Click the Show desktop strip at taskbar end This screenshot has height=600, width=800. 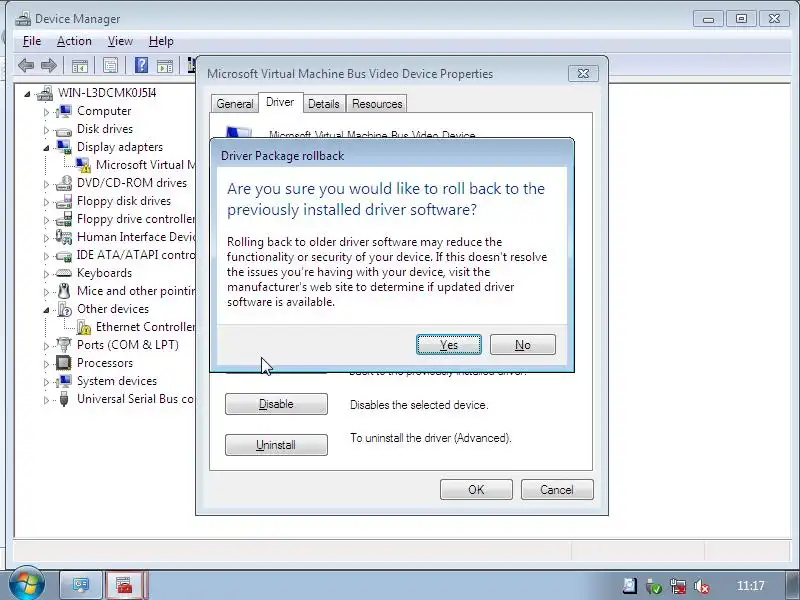792,585
